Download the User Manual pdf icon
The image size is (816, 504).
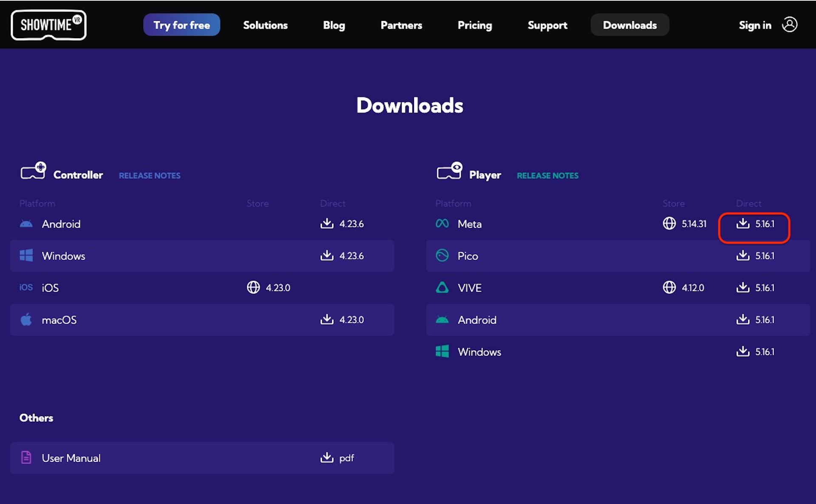tap(327, 457)
